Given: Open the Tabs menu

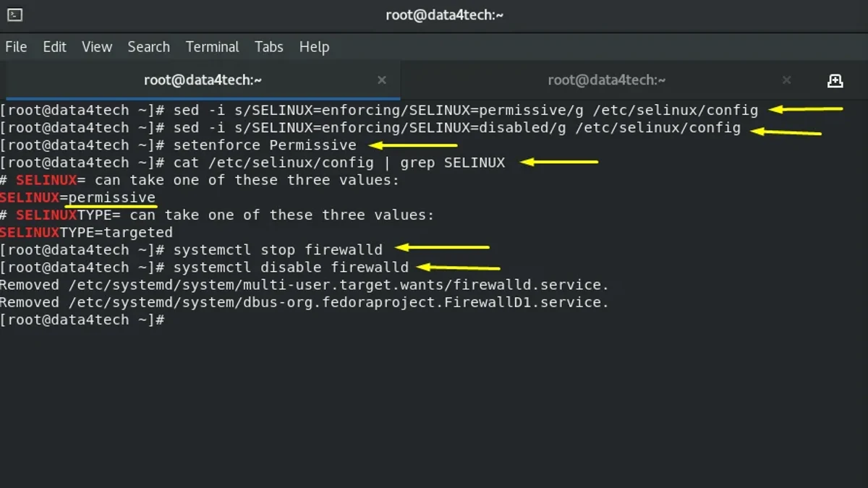Looking at the screenshot, I should coord(268,47).
